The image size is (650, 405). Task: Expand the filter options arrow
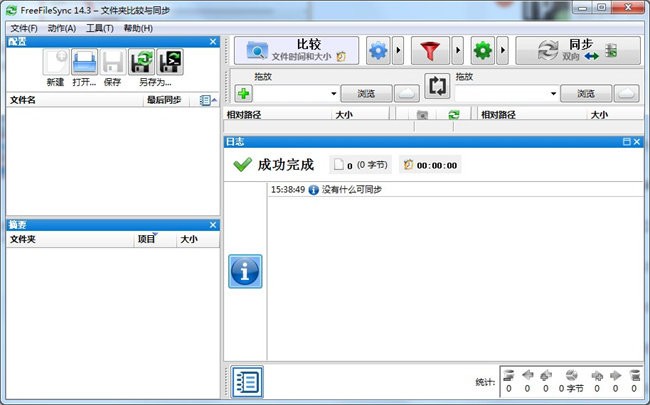click(x=458, y=51)
